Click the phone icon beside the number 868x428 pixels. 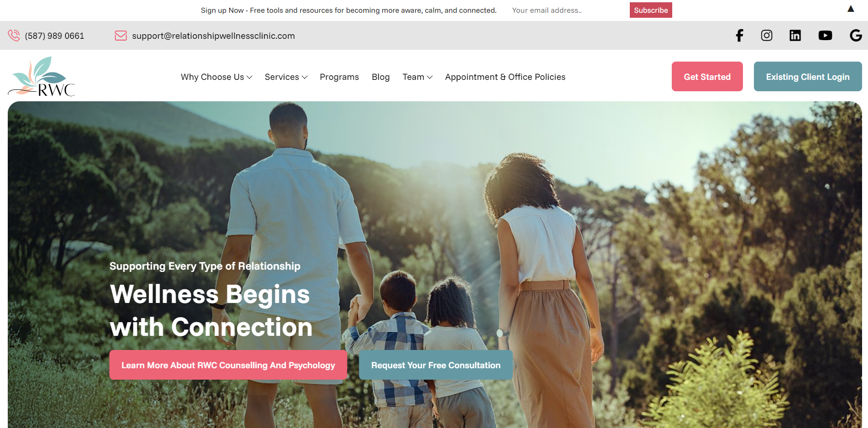point(14,36)
